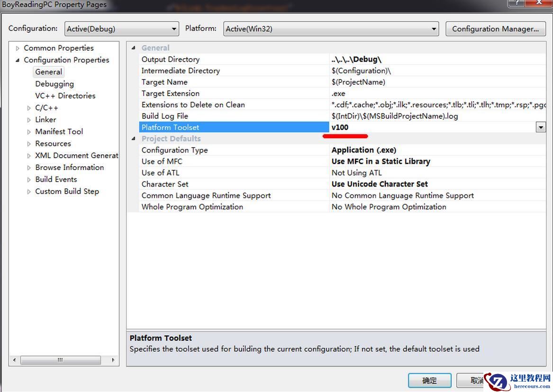Close the Property Pages dialog
Screen dimensions: 553x392
coord(539,3)
